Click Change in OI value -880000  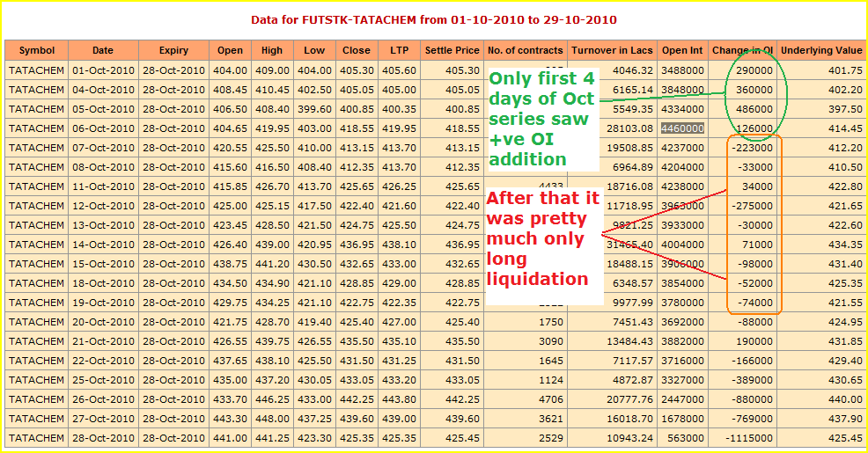pos(753,399)
